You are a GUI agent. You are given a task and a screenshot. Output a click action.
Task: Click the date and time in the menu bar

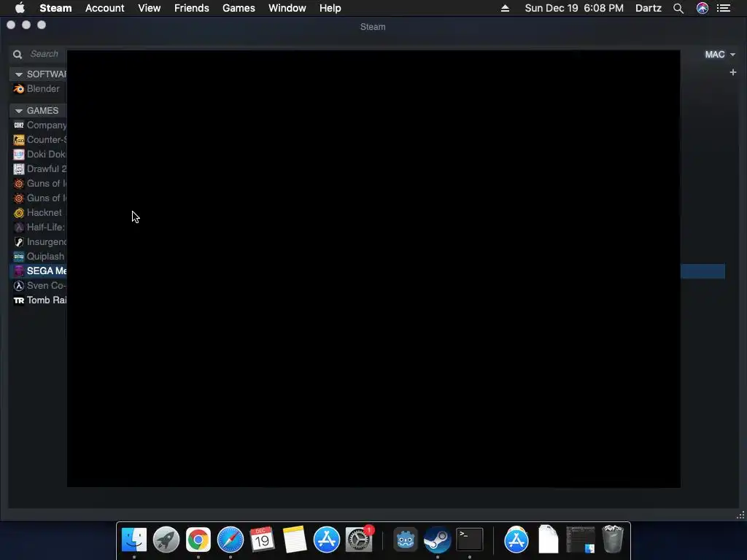click(x=574, y=8)
